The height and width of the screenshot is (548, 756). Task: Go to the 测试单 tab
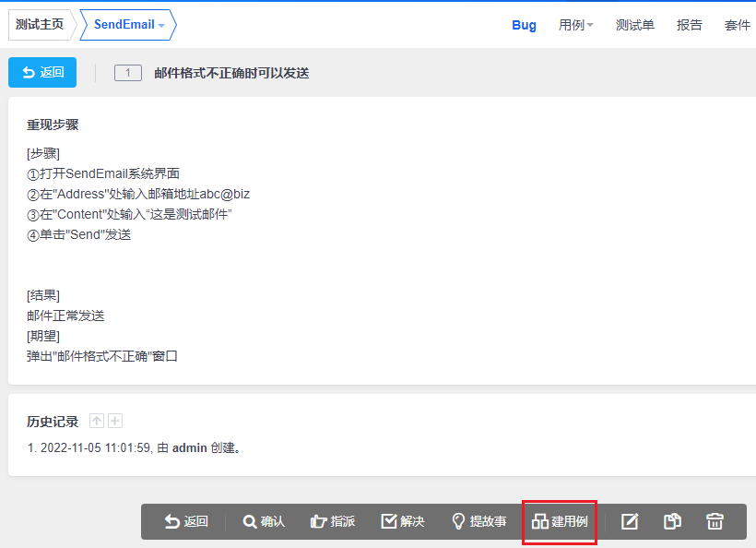pos(635,25)
